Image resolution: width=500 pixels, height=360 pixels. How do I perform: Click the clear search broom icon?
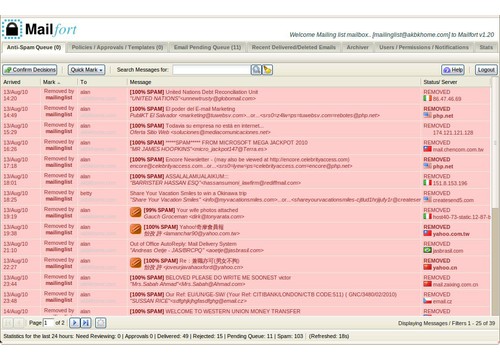click(x=267, y=70)
